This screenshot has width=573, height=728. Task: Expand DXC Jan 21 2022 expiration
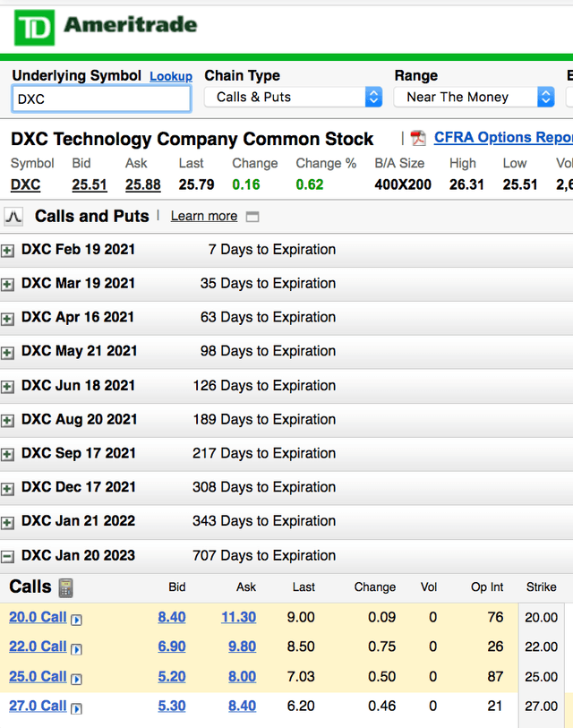(7, 523)
